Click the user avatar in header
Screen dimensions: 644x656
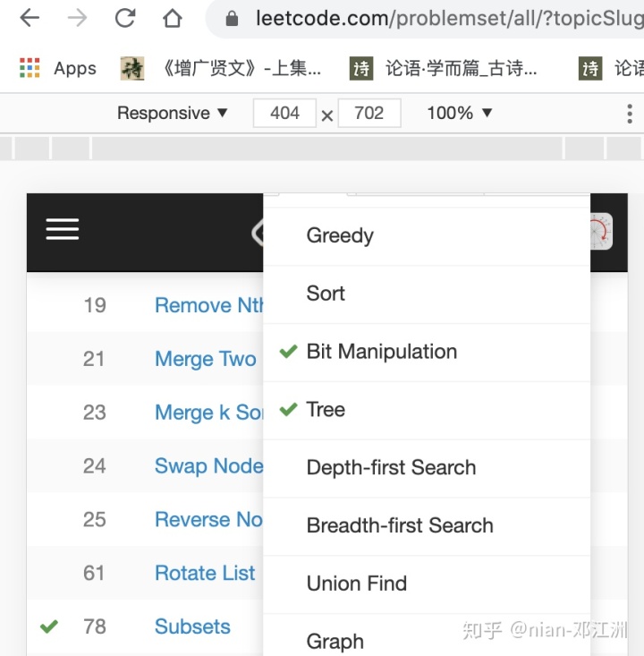click(x=601, y=232)
